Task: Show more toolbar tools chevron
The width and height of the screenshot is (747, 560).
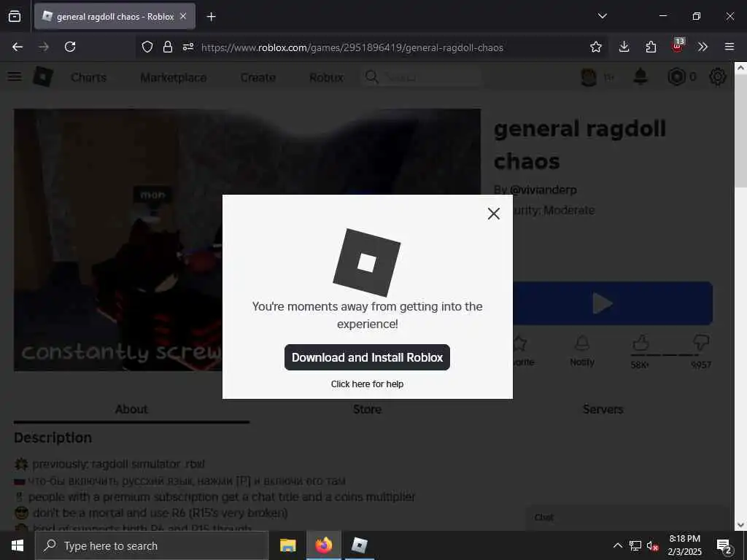Action: (703, 47)
